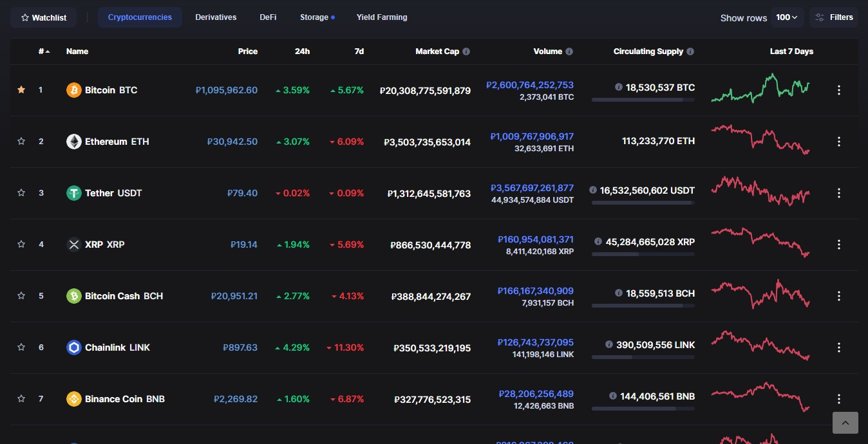This screenshot has height=444, width=868.
Task: Remove Bitcoin from watchlist via star
Action: (21, 90)
